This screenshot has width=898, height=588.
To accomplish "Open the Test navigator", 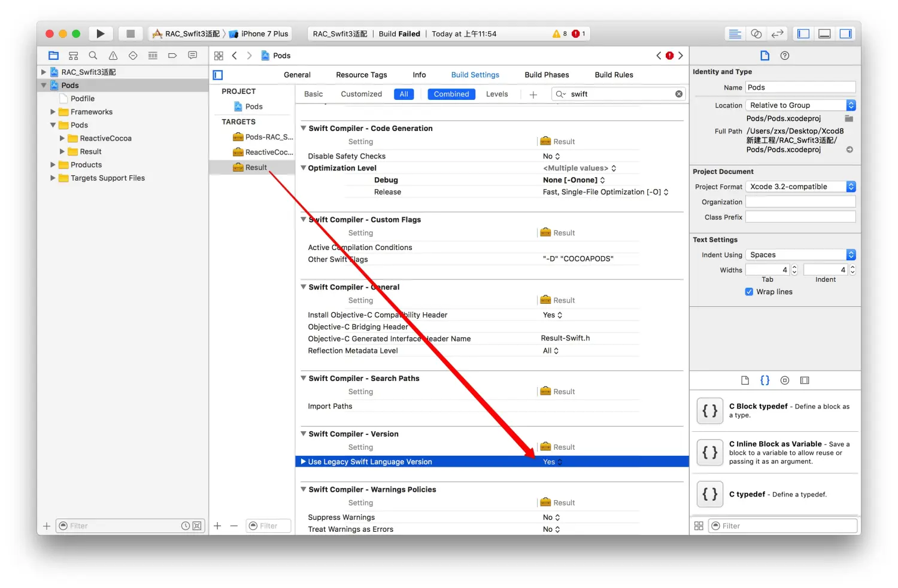I will tap(133, 56).
